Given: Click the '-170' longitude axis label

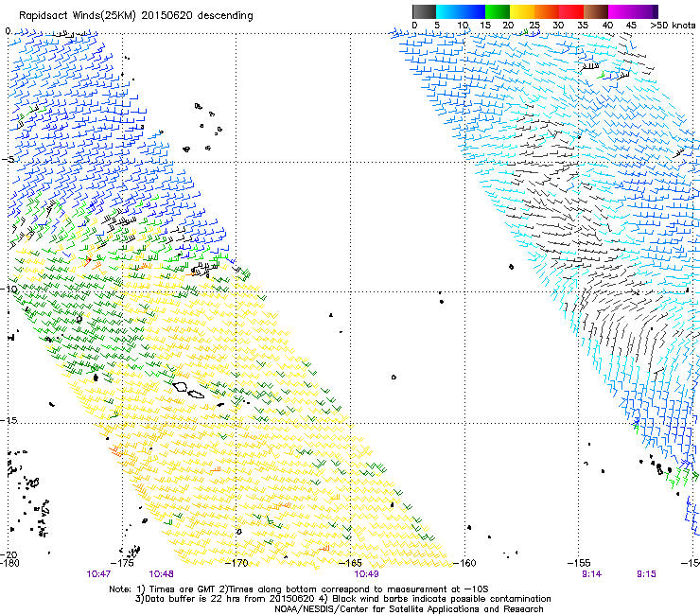Looking at the screenshot, I should 236,563.
